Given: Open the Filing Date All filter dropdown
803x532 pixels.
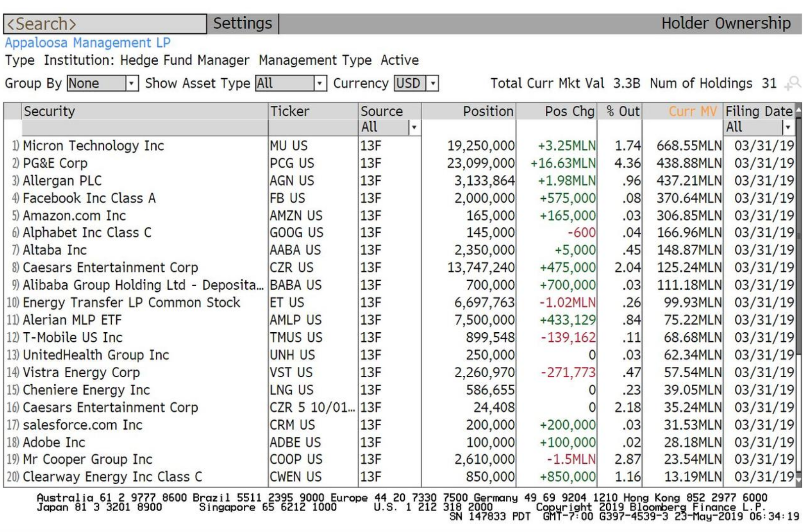Looking at the screenshot, I should [x=759, y=128].
